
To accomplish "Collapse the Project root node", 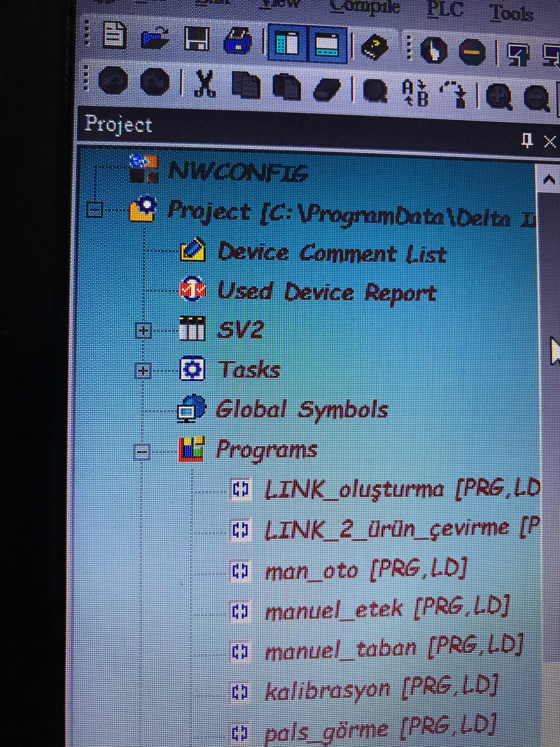I will [94, 210].
